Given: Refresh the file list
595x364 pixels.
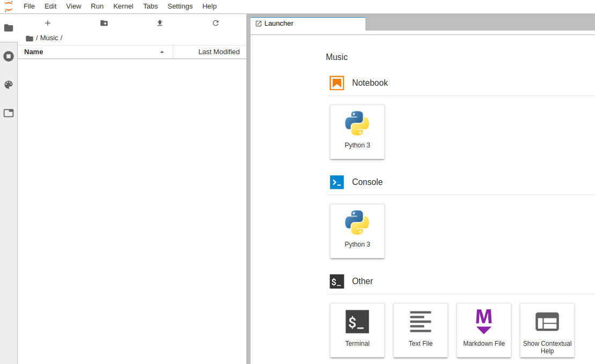Looking at the screenshot, I should pyautogui.click(x=216, y=23).
